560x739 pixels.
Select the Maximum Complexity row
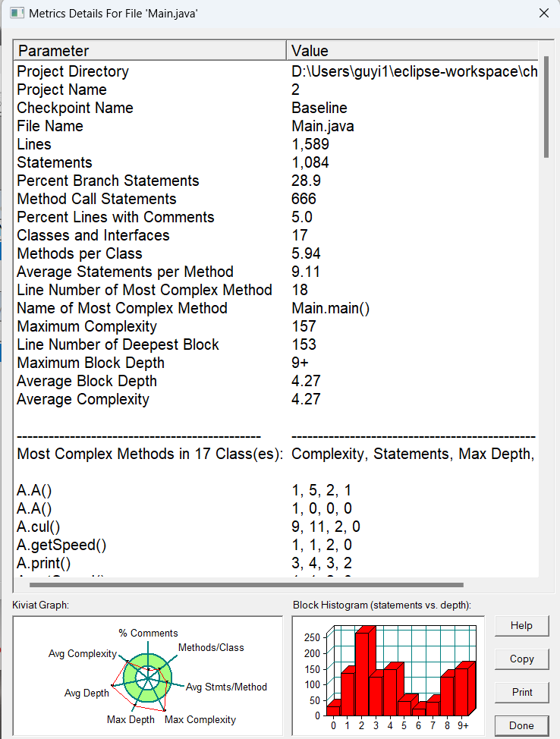[275, 326]
